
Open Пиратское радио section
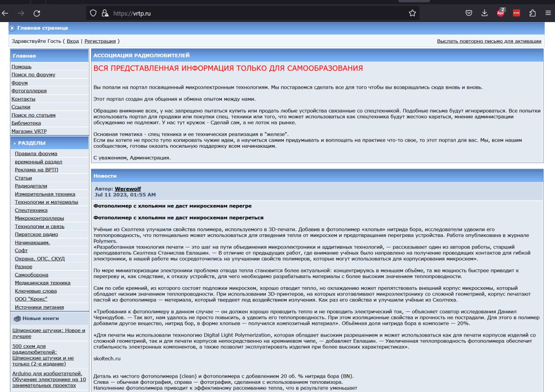click(x=36, y=234)
